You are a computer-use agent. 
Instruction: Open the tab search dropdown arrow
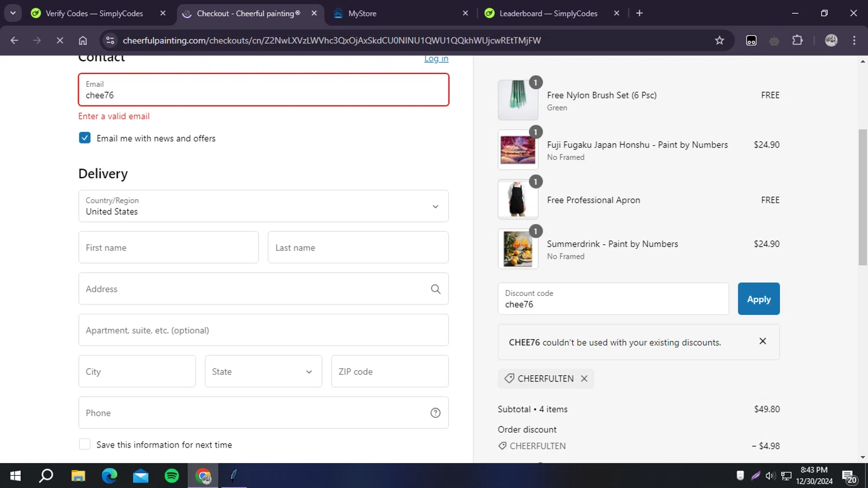[13, 13]
